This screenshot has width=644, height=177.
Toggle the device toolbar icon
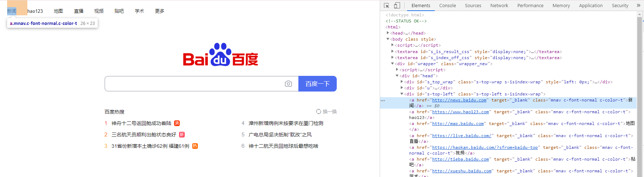pos(397,5)
